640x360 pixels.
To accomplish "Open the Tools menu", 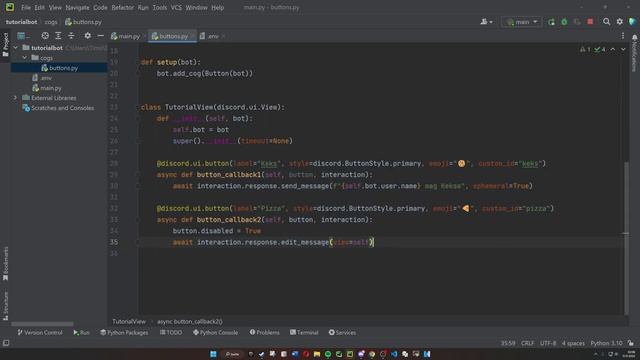I will tap(160, 7).
